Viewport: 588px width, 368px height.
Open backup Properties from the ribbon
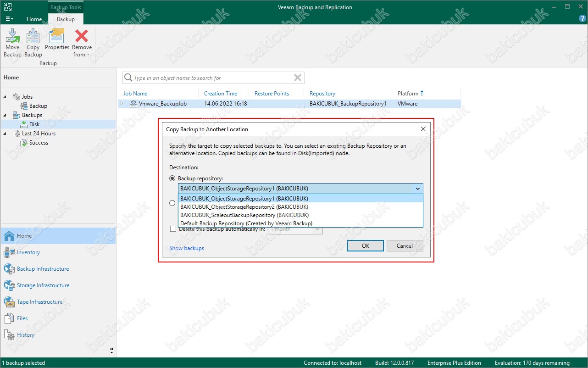[x=57, y=40]
